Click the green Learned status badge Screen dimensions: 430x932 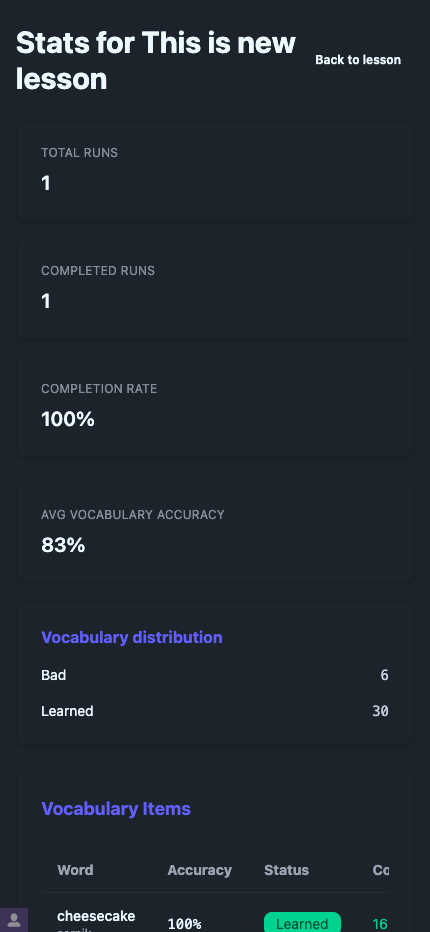tap(302, 922)
